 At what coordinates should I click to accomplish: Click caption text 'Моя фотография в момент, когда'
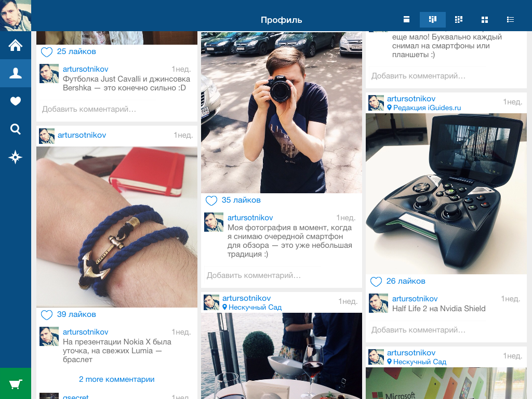click(x=289, y=228)
